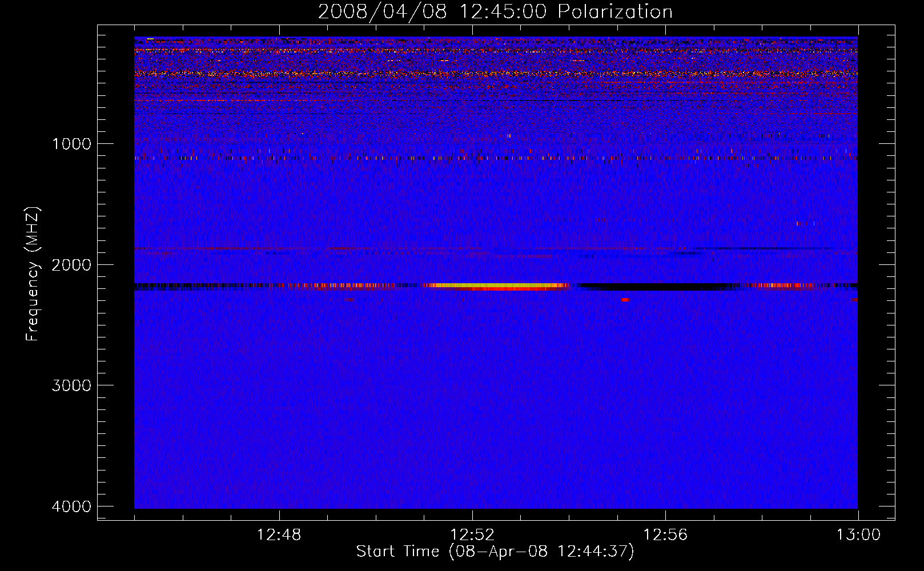Click the plot title "2008/04/08 12:45:00 Polarization"

pyautogui.click(x=495, y=12)
